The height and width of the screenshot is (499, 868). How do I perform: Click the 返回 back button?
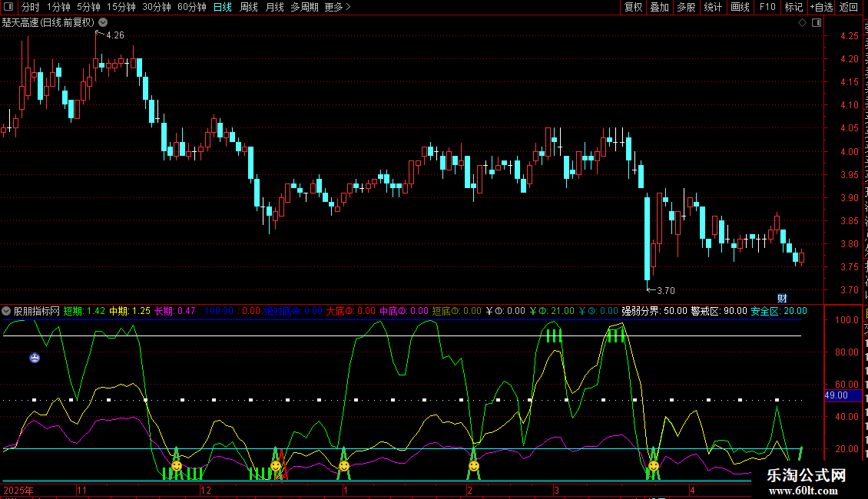coord(848,7)
